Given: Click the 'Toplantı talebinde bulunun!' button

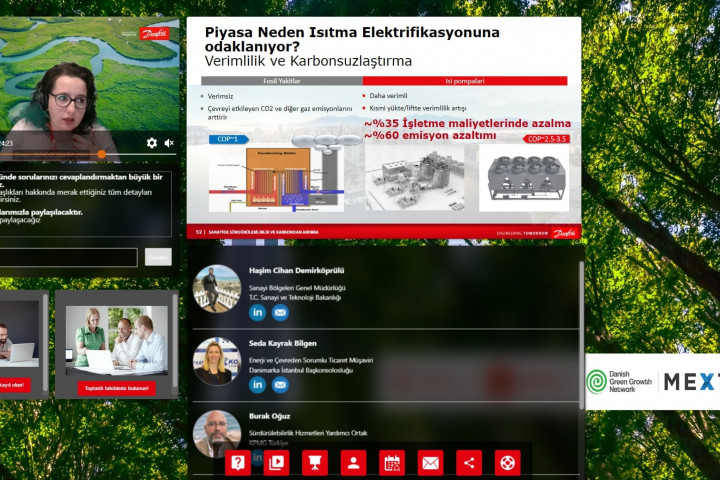Looking at the screenshot, I should coord(117,388).
